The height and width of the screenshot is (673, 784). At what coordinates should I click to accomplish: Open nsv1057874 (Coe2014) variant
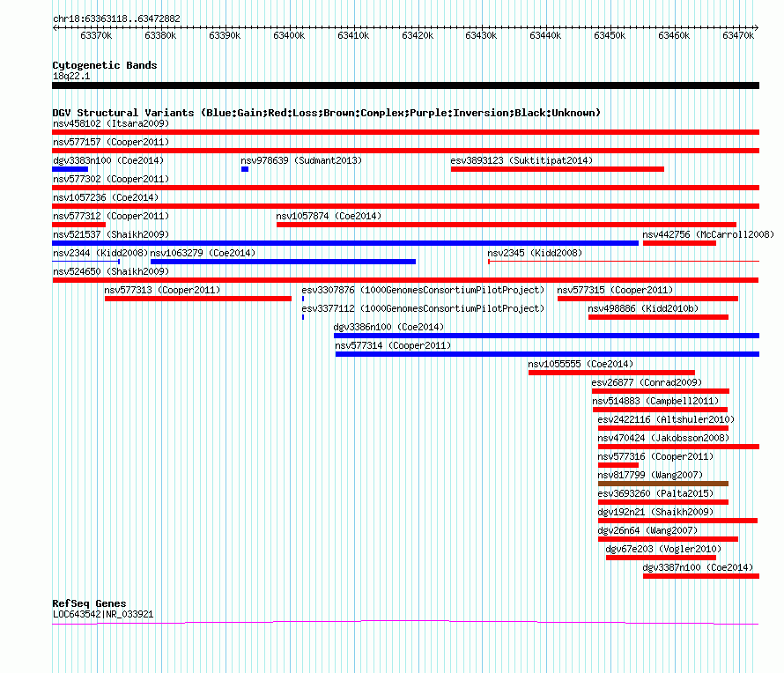pos(329,216)
